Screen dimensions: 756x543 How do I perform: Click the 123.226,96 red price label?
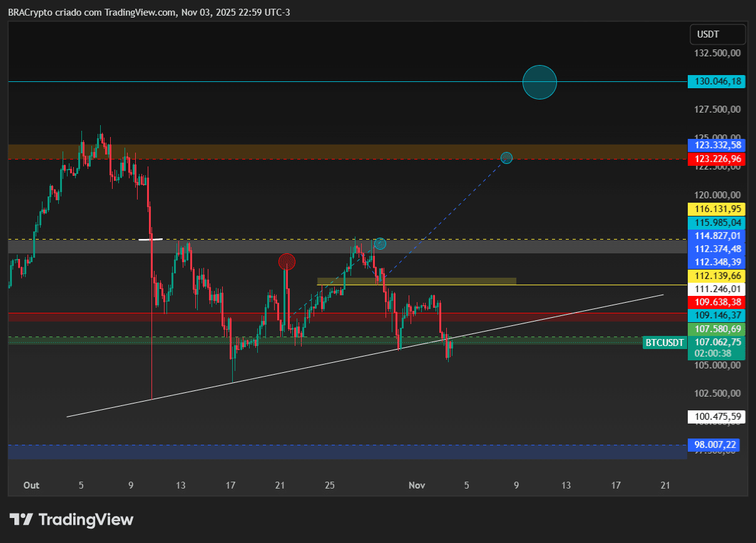point(717,159)
